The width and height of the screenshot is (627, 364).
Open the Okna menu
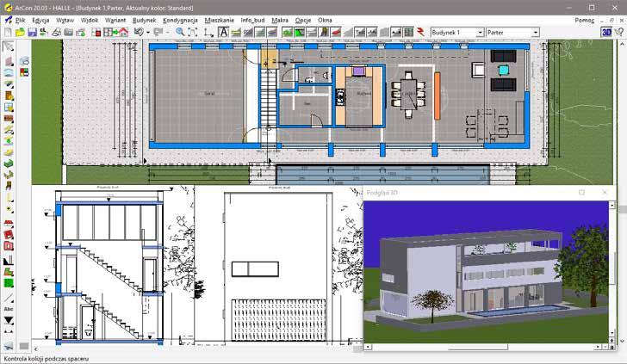pos(325,20)
